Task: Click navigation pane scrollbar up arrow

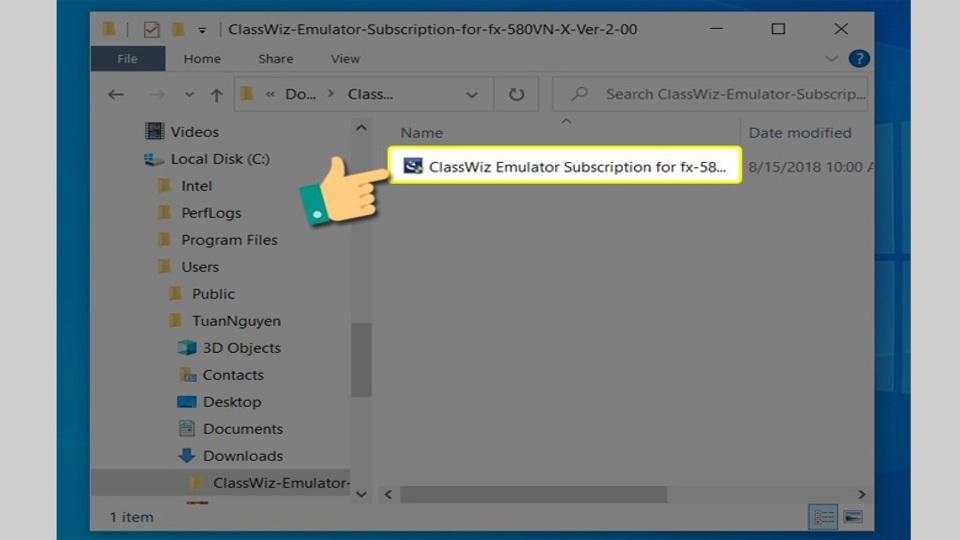Action: coord(361,128)
